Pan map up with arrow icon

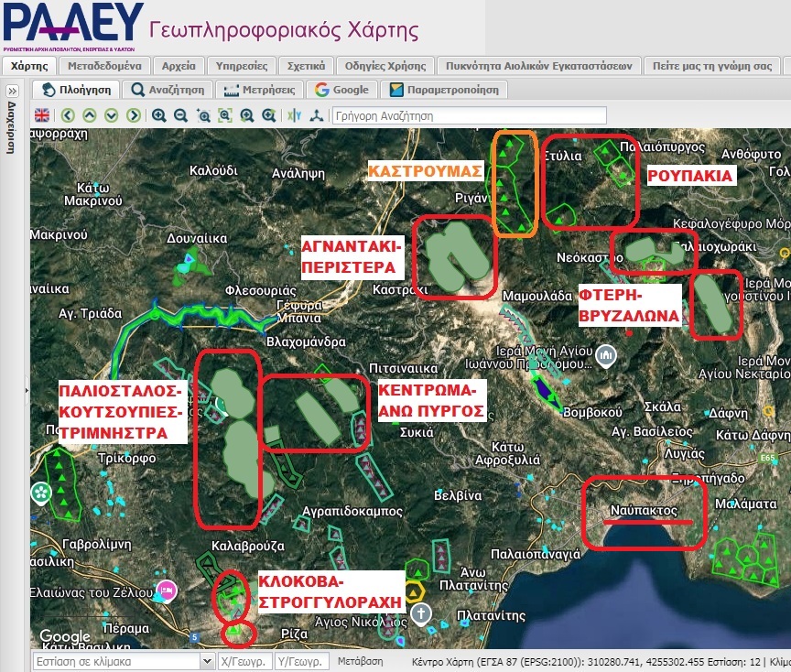(x=90, y=115)
